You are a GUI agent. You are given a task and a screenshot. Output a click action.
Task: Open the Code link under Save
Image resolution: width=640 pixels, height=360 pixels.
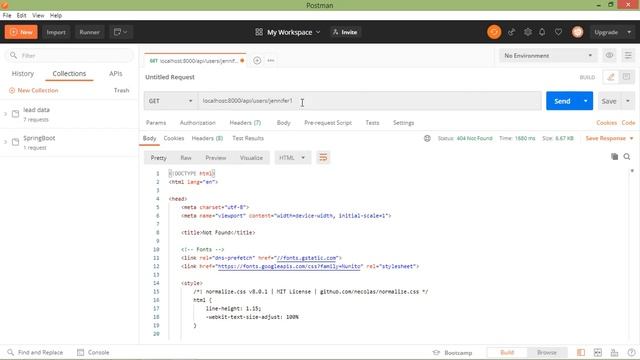coord(628,123)
